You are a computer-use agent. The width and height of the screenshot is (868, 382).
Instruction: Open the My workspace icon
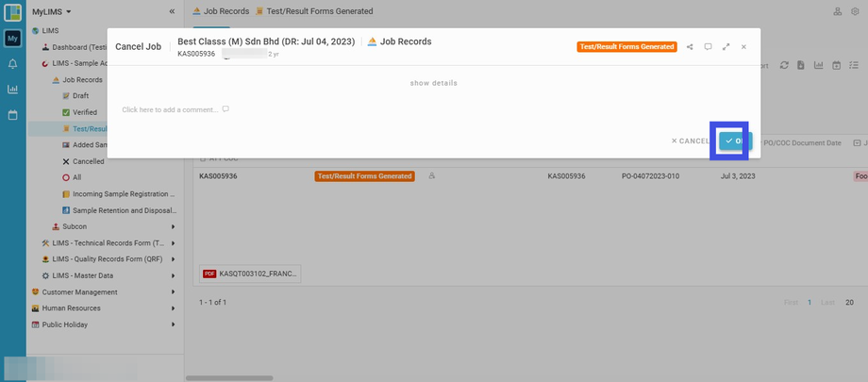point(12,39)
